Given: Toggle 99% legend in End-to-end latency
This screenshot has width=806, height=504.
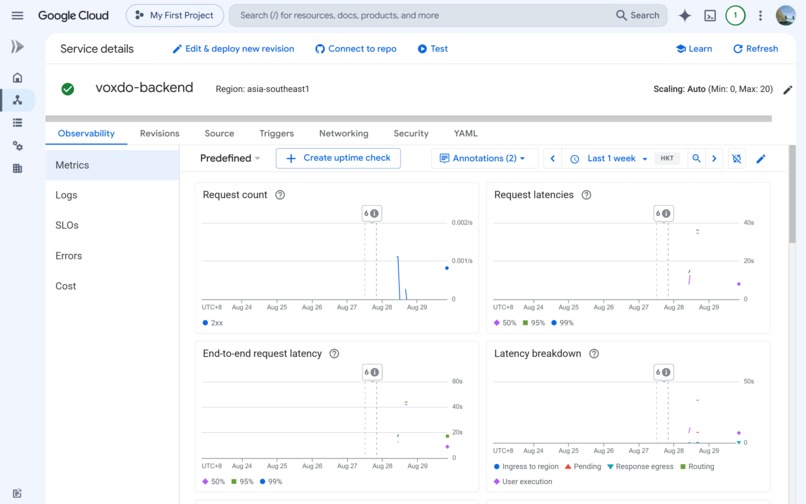Looking at the screenshot, I should (271, 482).
